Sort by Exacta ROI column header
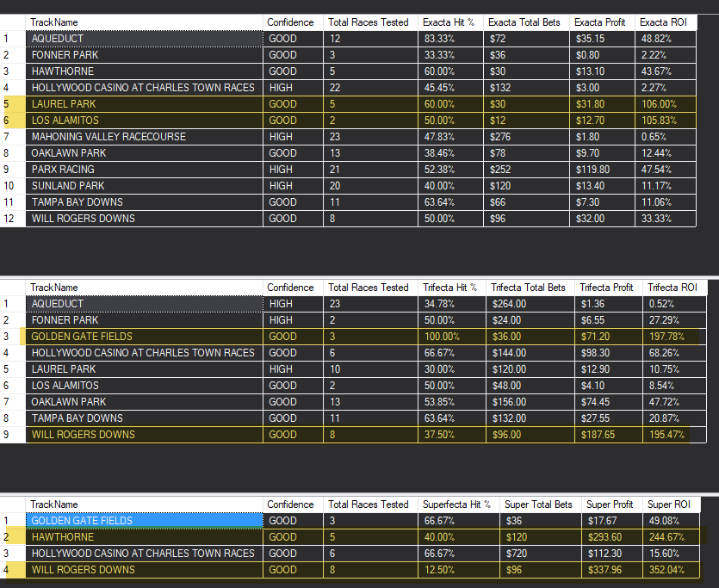This screenshot has height=588, width=719. (666, 22)
